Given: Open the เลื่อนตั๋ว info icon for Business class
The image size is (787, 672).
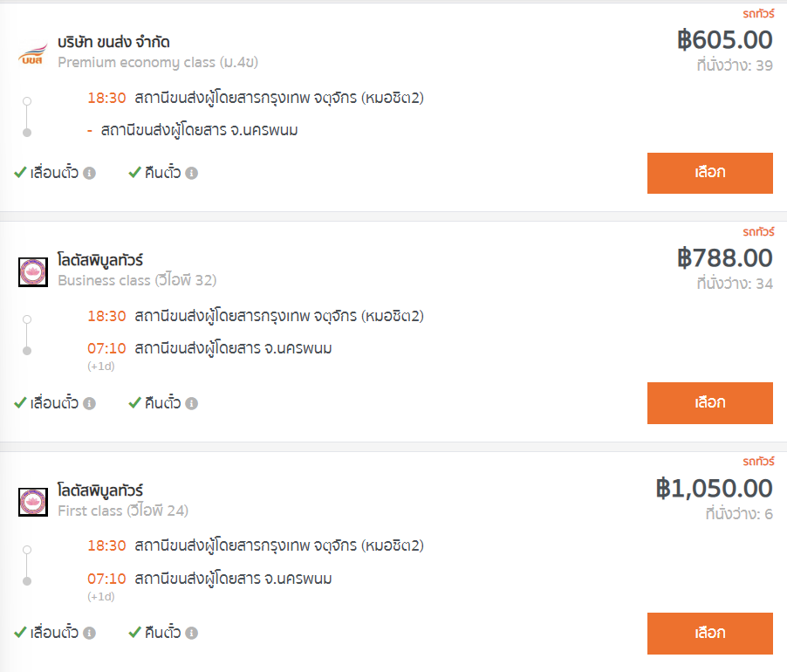Looking at the screenshot, I should tap(89, 403).
